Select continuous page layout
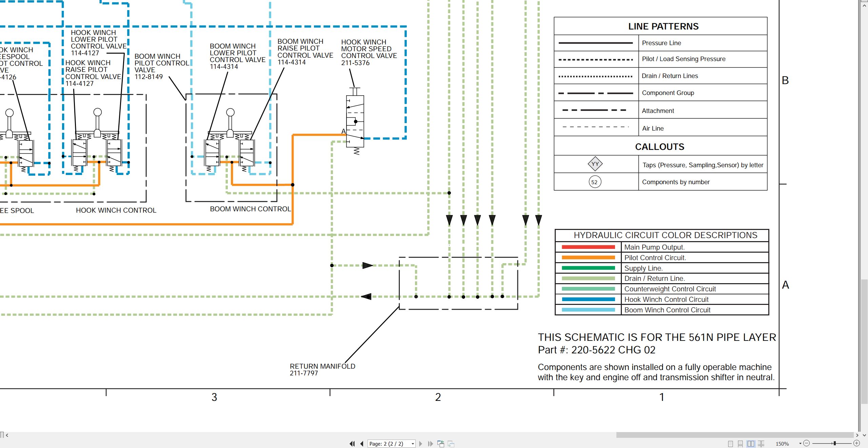This screenshot has width=868, height=448. click(x=741, y=444)
